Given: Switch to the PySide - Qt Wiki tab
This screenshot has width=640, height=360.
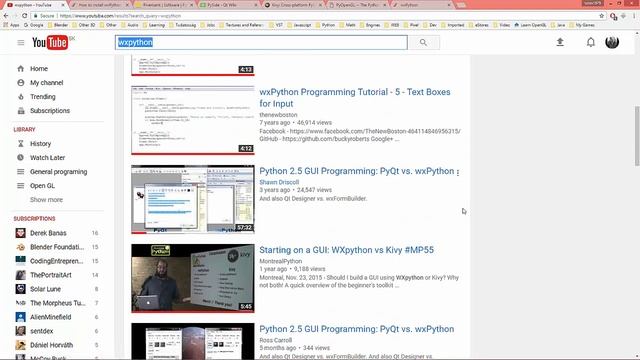Looking at the screenshot, I should (228, 5).
